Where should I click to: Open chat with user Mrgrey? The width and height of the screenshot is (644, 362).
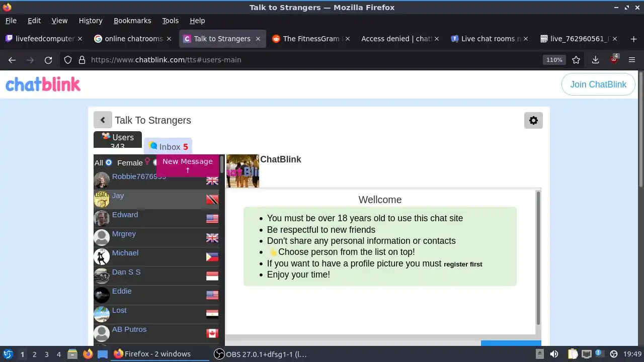[x=156, y=238]
